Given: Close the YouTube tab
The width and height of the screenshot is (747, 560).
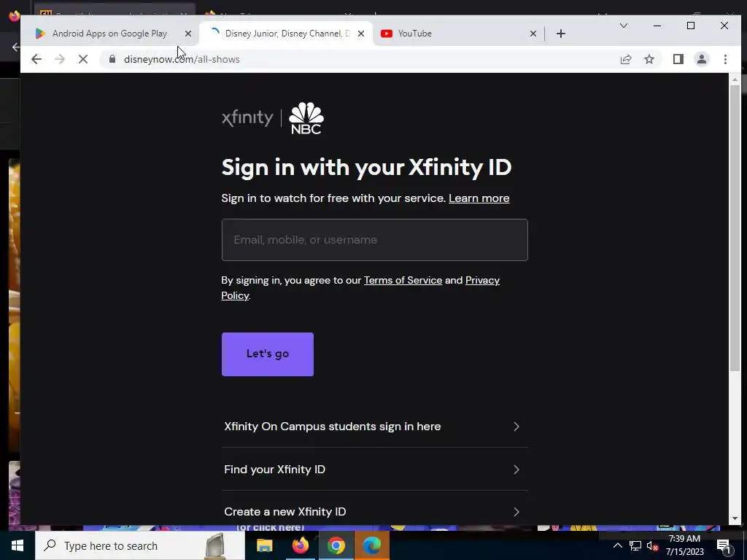Looking at the screenshot, I should [533, 34].
